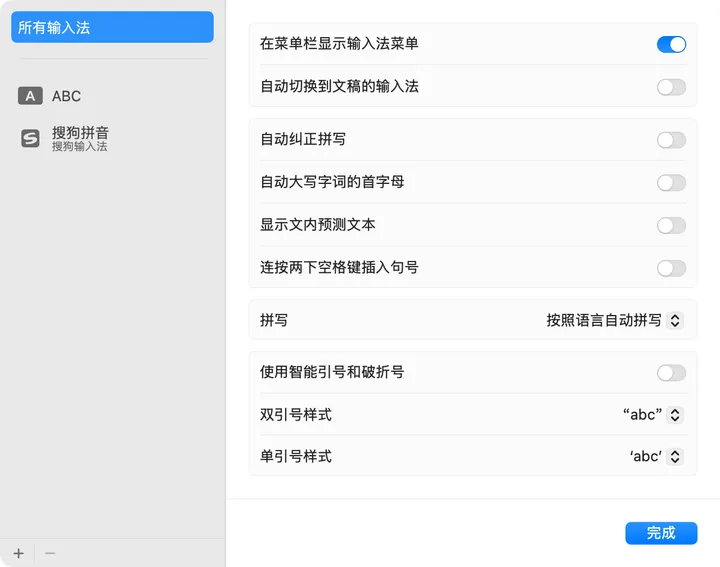Open the 拼写 language dropdown
This screenshot has width=720, height=567.
pyautogui.click(x=614, y=320)
